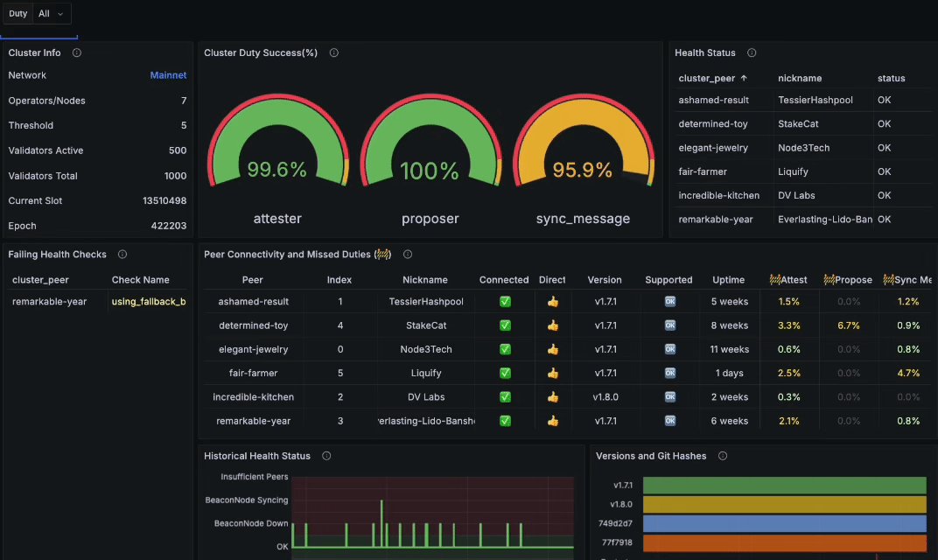The image size is (938, 560).
Task: Click supported OK icon for ashamed-result
Action: (x=670, y=302)
